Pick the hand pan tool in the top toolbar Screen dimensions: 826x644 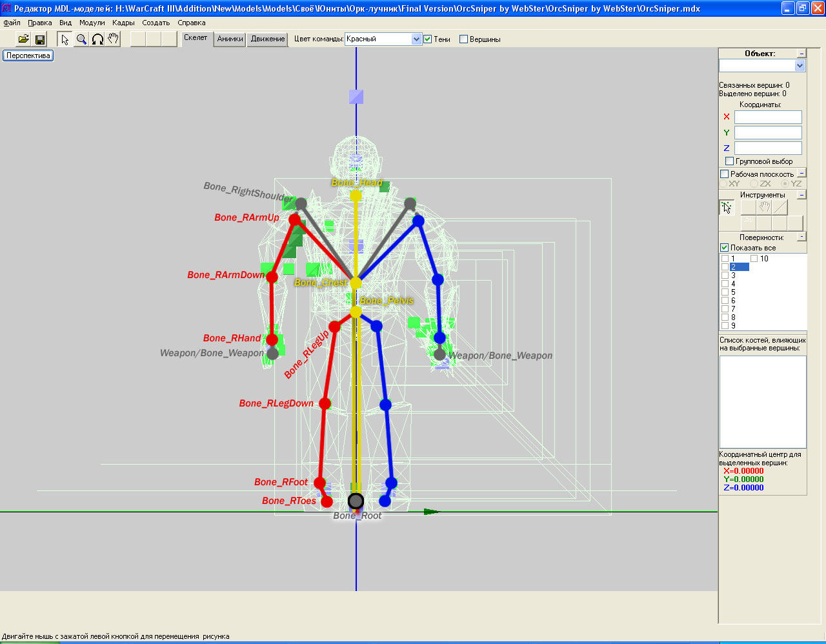(x=114, y=39)
